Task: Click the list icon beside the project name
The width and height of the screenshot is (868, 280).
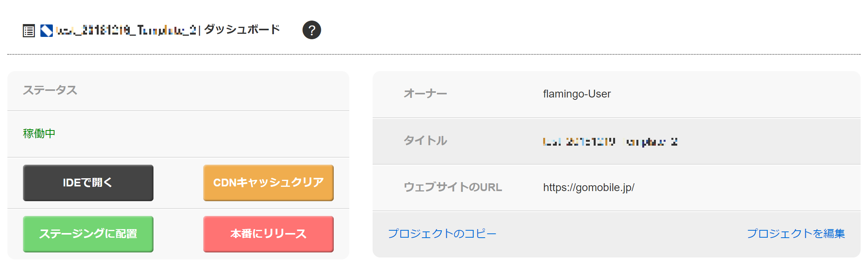Action: click(x=29, y=31)
